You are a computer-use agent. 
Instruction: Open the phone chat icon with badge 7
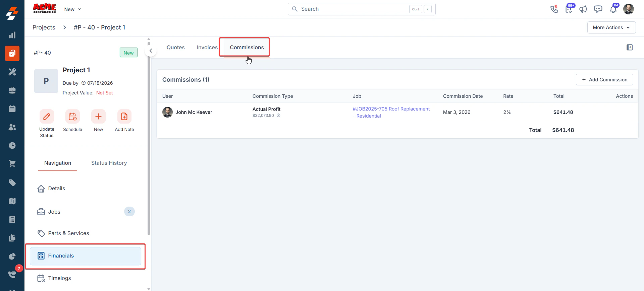coord(12,274)
